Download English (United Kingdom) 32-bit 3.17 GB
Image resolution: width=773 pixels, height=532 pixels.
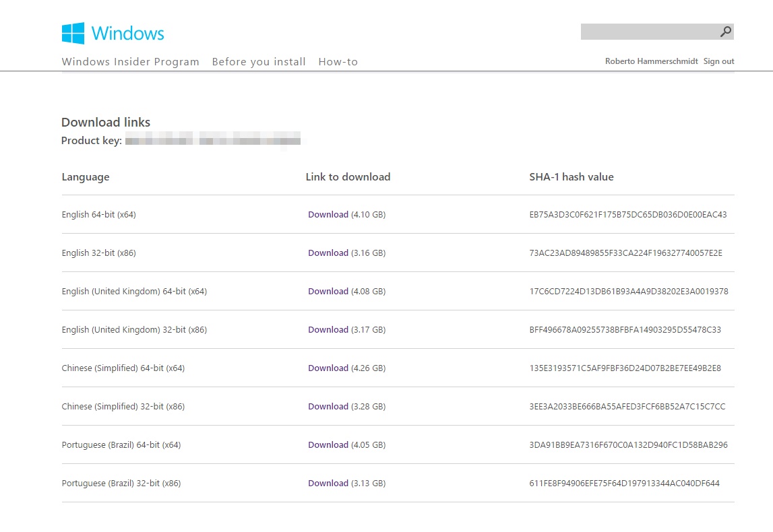pyautogui.click(x=328, y=330)
